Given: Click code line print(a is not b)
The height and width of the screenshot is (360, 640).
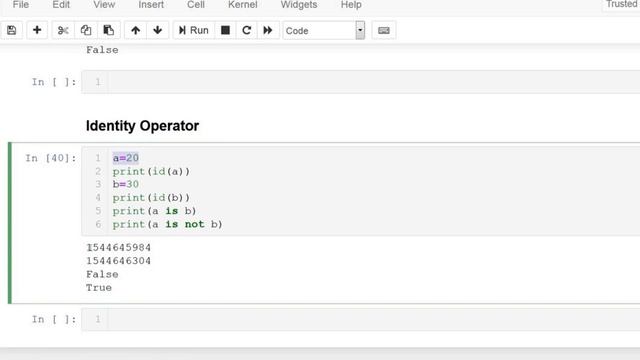Looking at the screenshot, I should tap(168, 224).
